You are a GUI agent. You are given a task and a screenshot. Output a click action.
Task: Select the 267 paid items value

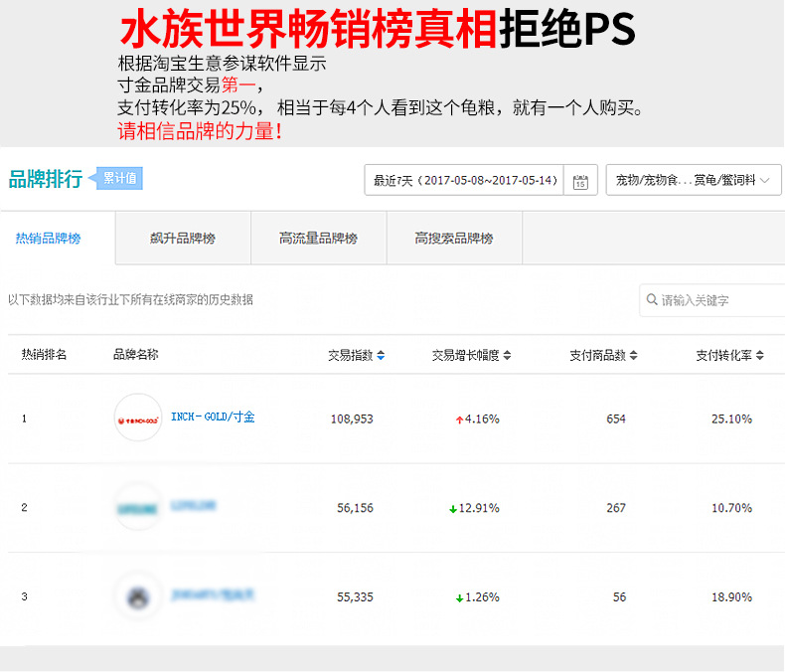(616, 508)
